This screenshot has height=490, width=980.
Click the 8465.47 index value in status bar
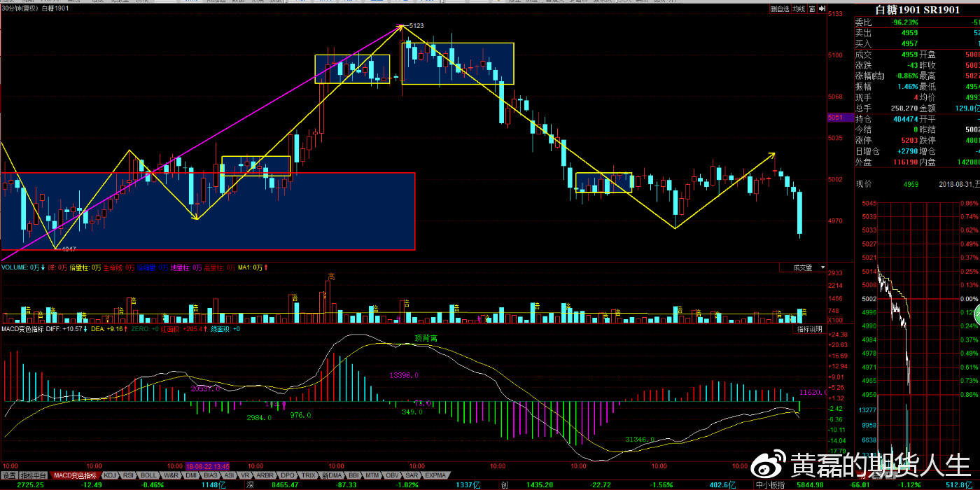[285, 484]
